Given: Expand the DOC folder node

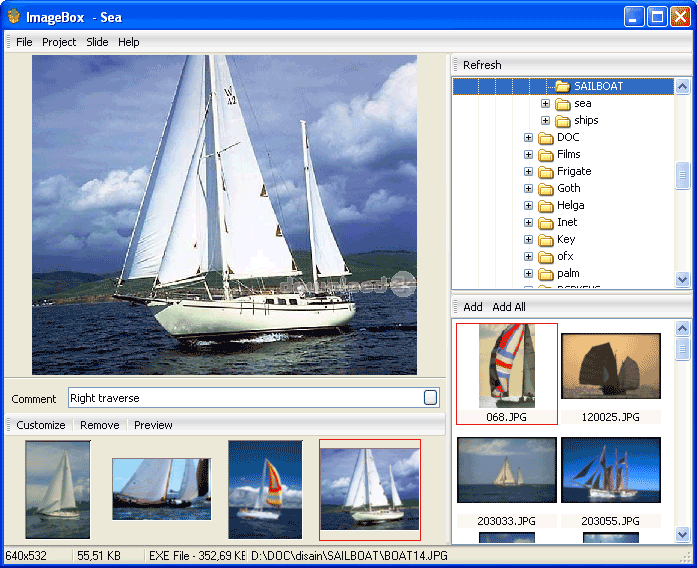Looking at the screenshot, I should [x=528, y=137].
